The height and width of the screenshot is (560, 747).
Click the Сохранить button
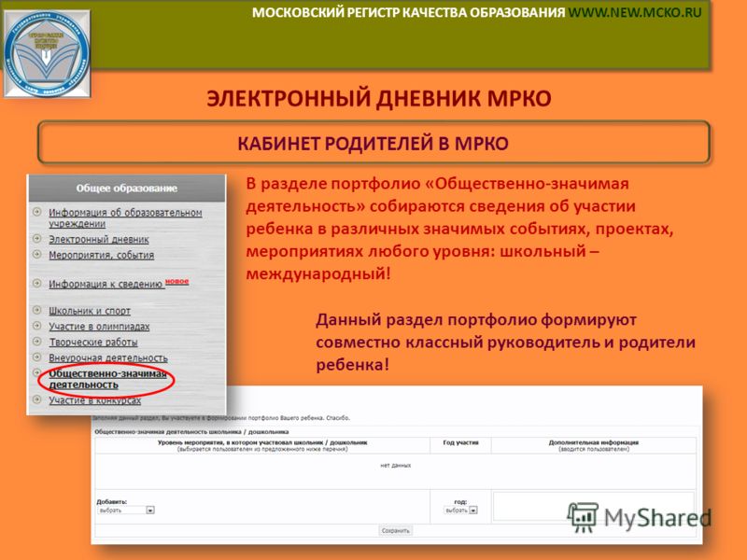click(x=395, y=530)
